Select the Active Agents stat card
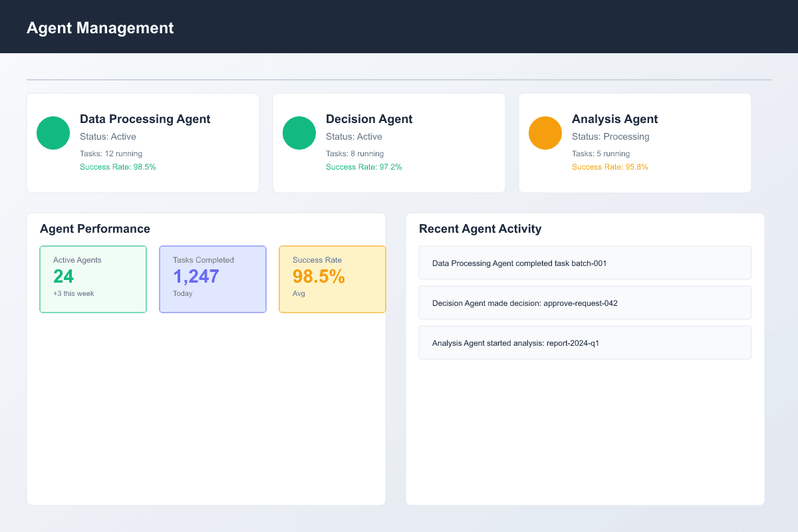 (x=93, y=279)
